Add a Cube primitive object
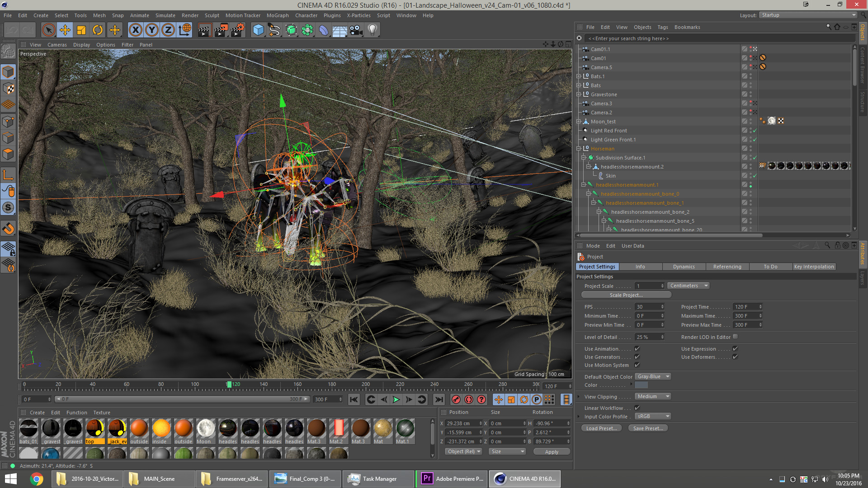868x488 pixels. click(x=258, y=30)
